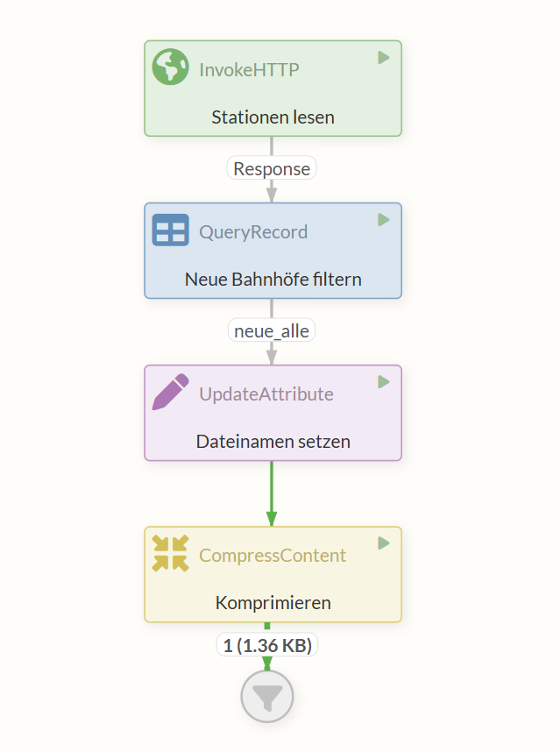Click the run arrow on InvokeHTTP processor
Viewport: 560px width, 752px height.
point(383,57)
